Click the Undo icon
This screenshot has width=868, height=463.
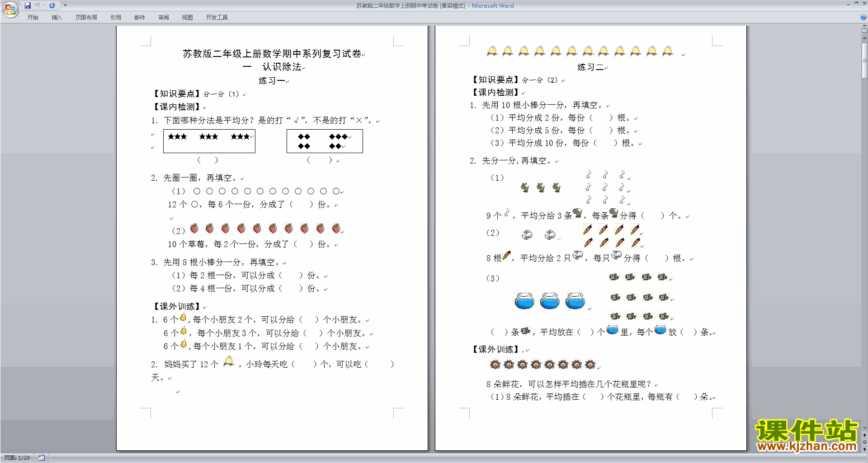[x=37, y=5]
